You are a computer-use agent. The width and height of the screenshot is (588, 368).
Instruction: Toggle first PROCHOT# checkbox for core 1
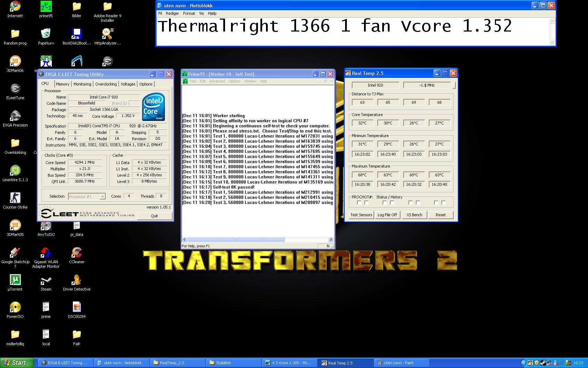[385, 203]
